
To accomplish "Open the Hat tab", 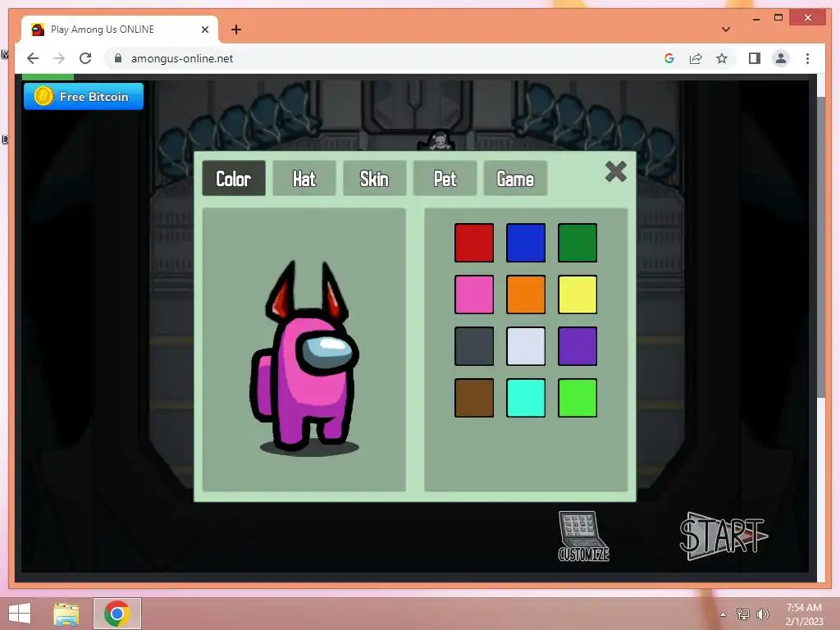I will [304, 178].
